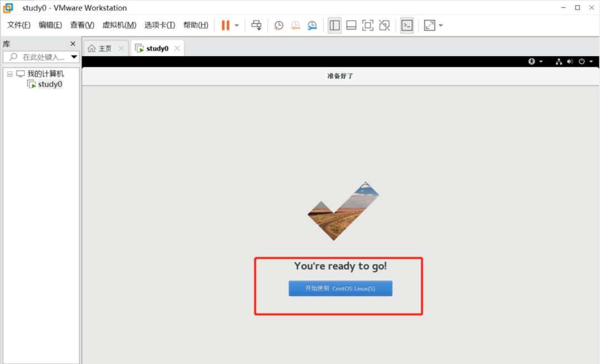600x364 pixels.
Task: Open the 查看(V) menu
Action: (x=82, y=25)
